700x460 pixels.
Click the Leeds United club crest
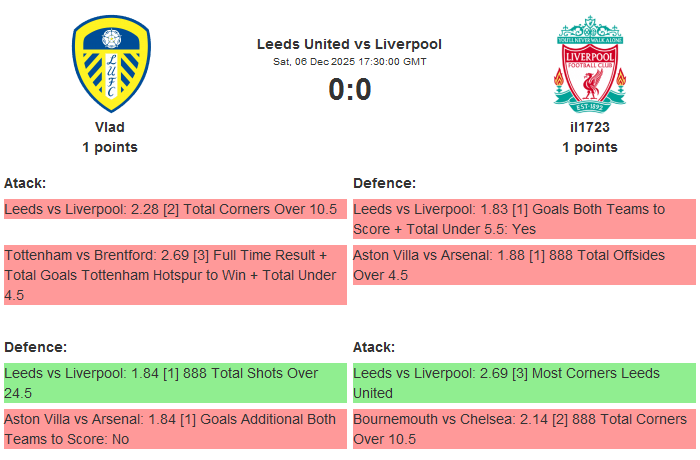[110, 64]
